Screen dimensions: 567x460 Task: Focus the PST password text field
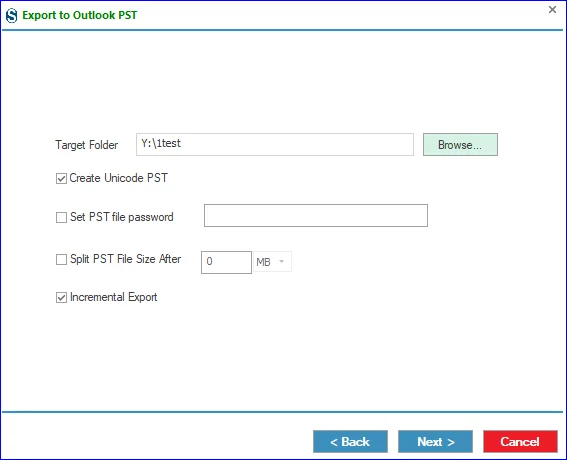pos(316,216)
